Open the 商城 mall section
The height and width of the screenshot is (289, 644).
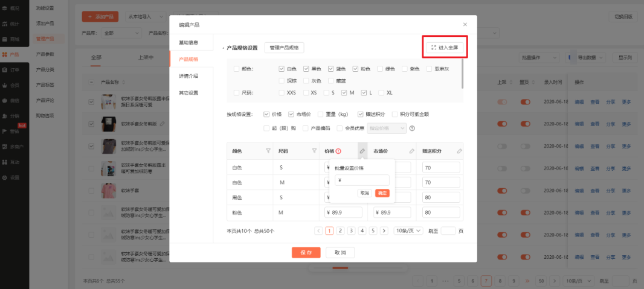pyautogui.click(x=11, y=39)
